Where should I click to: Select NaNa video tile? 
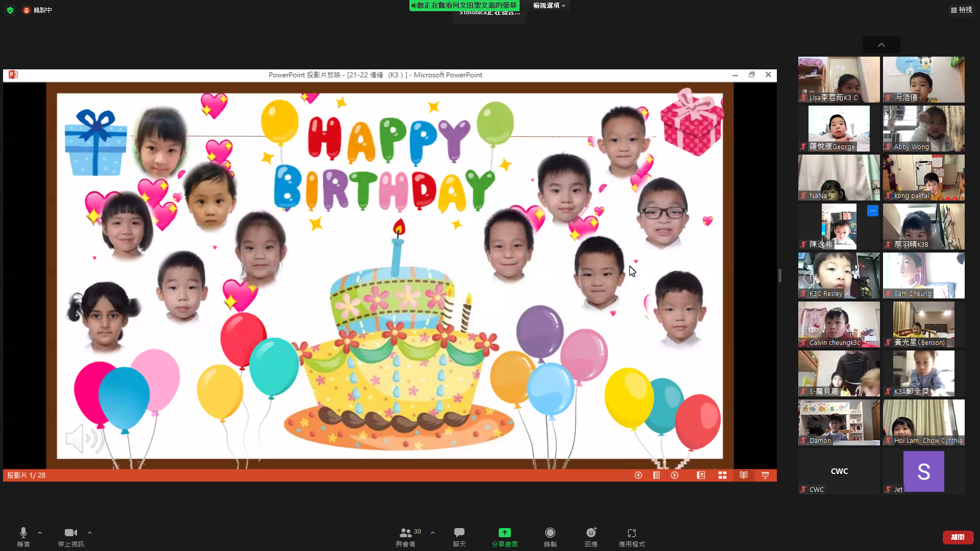coord(839,178)
